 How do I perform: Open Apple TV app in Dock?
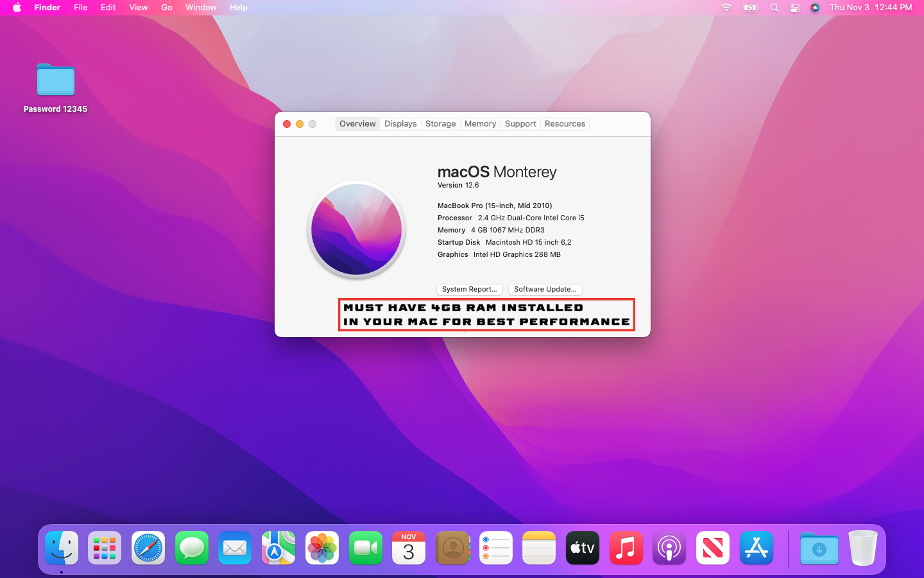(x=583, y=548)
